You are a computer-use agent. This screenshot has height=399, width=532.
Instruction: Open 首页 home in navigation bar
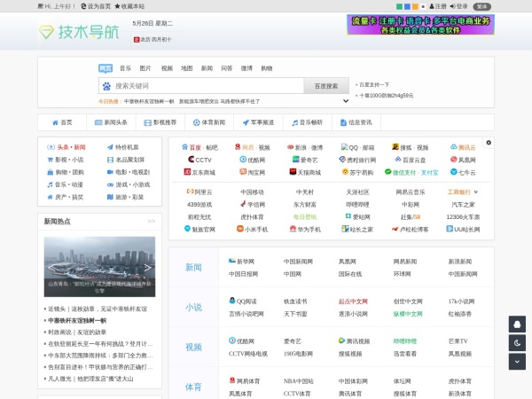point(62,122)
